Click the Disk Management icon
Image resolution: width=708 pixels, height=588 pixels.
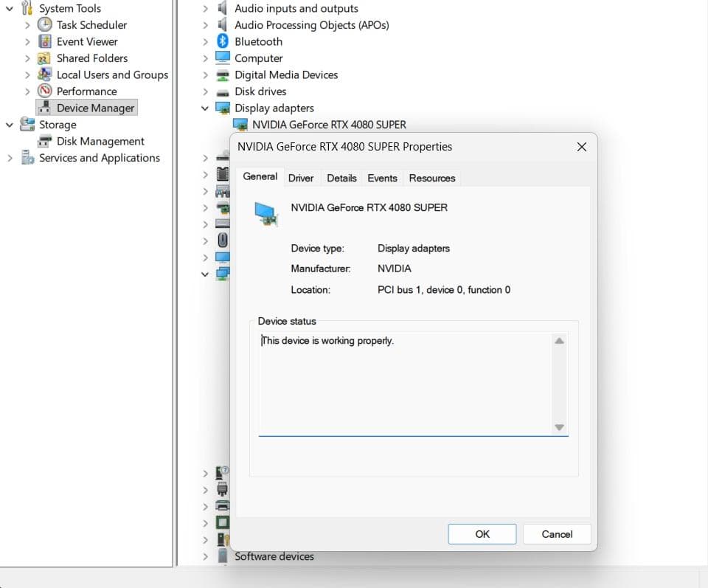point(45,141)
